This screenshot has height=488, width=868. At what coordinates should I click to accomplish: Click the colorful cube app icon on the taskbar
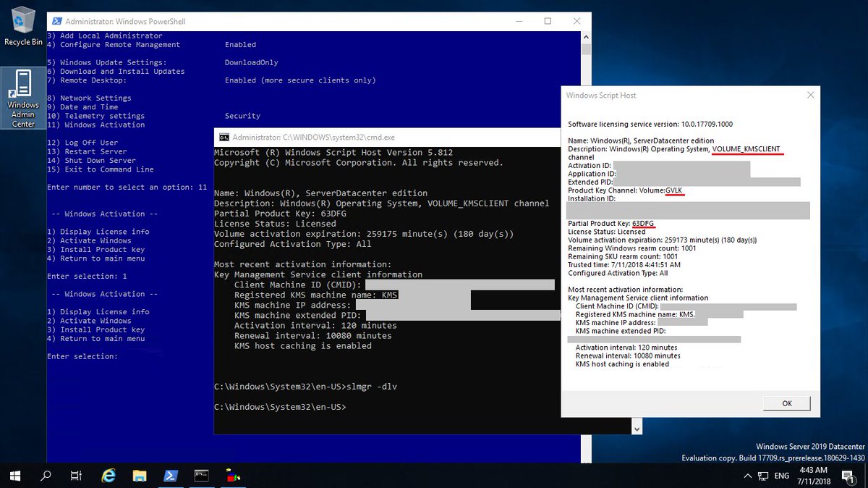pyautogui.click(x=232, y=476)
